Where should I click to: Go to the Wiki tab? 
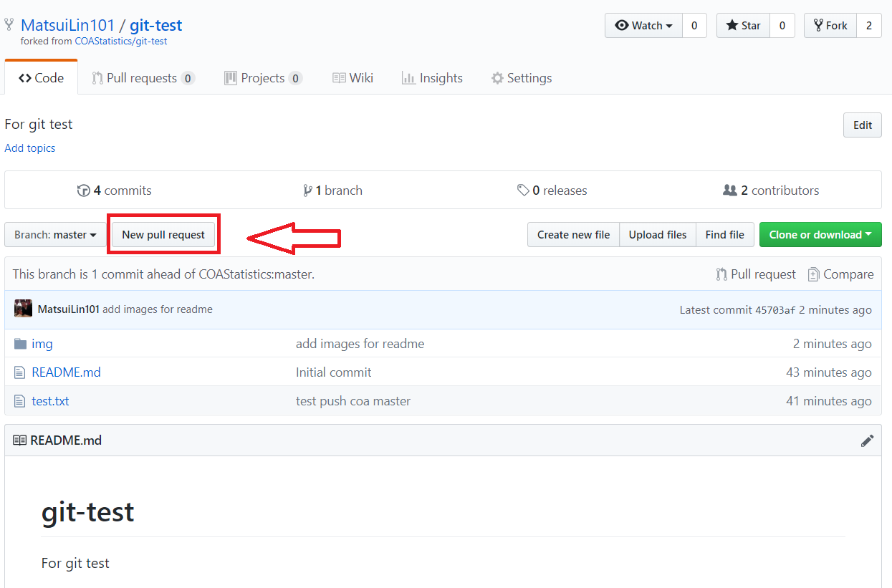tap(353, 78)
